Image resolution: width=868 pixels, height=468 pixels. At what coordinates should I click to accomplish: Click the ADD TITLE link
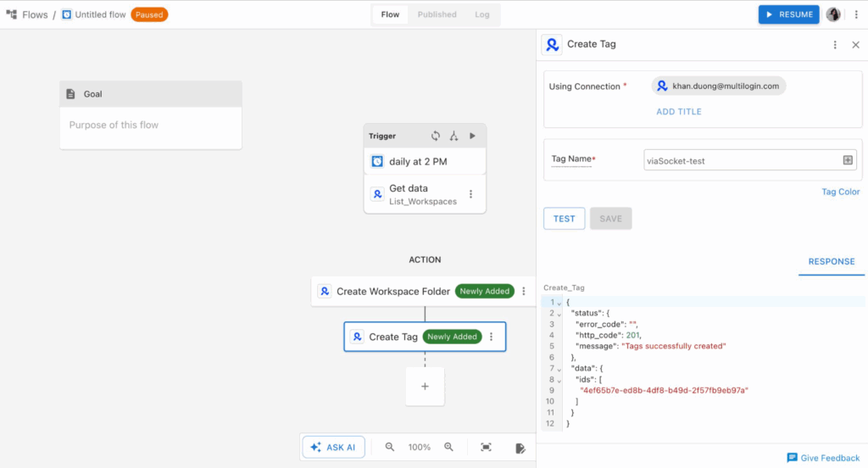679,112
